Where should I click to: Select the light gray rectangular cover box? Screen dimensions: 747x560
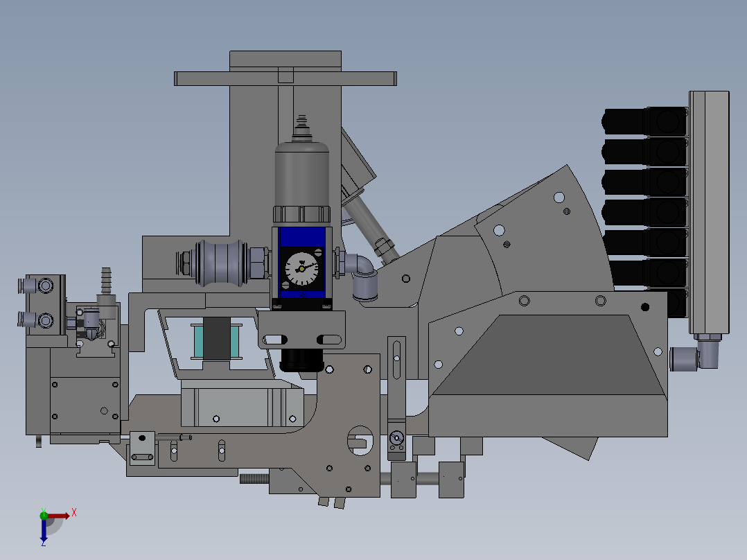tap(242, 408)
